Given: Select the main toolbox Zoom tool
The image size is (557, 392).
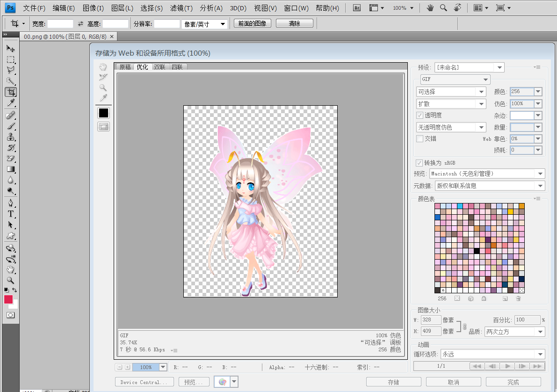Looking at the screenshot, I should pyautogui.click(x=11, y=280).
